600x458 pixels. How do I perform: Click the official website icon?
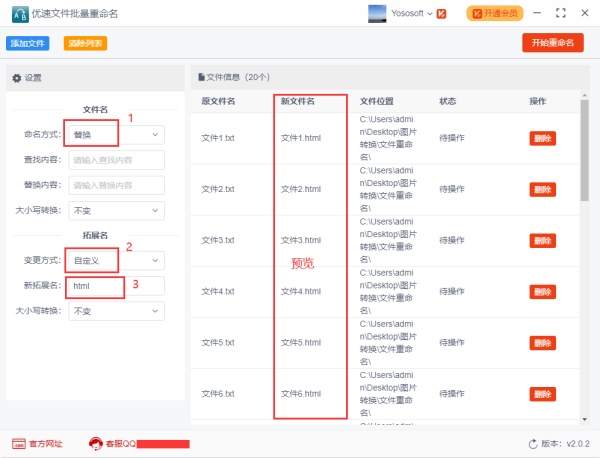pos(19,443)
